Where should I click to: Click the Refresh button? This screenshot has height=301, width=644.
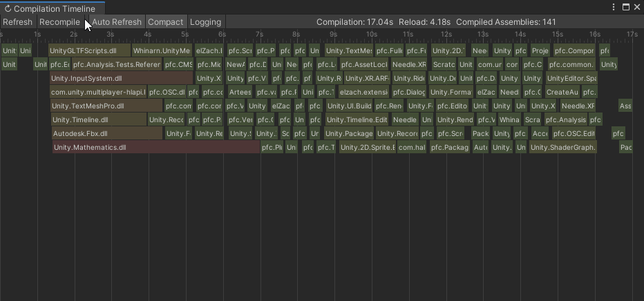[18, 22]
